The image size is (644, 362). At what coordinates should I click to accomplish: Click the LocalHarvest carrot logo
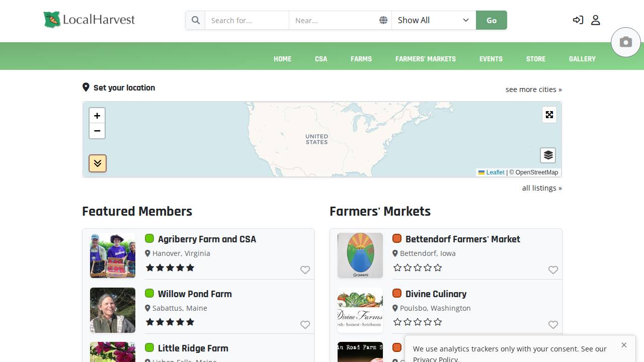(52, 19)
